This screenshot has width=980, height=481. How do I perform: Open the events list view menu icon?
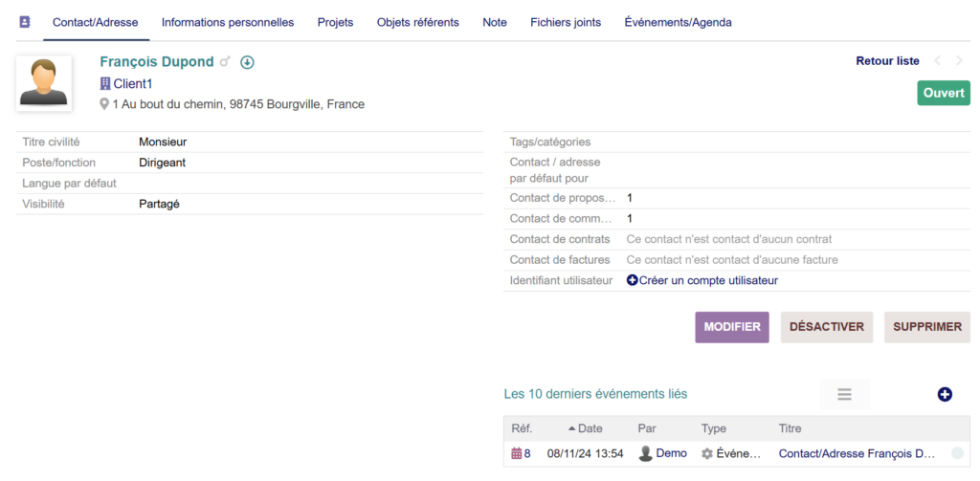tap(844, 394)
